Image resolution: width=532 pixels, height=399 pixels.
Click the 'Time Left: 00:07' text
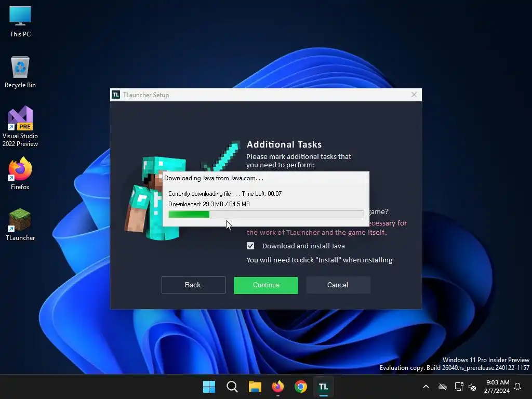coord(262,194)
